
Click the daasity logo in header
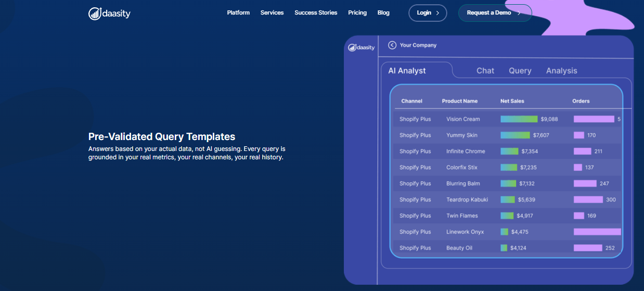point(109,14)
